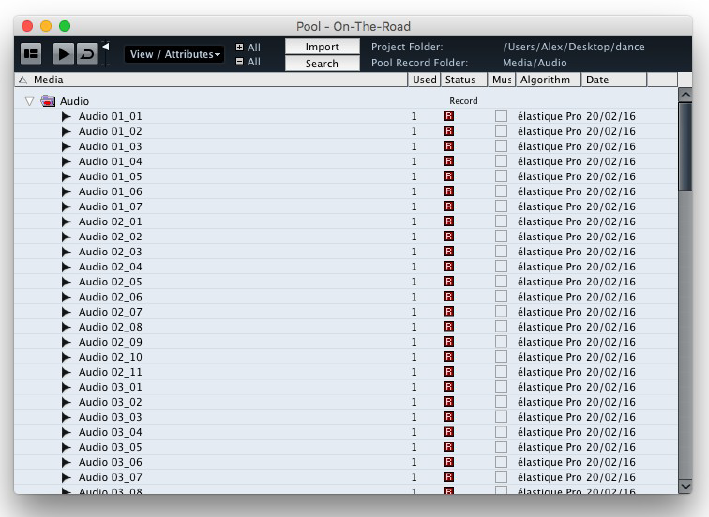709x517 pixels.
Task: Click the Record status icon of Audio 03_02
Action: pyautogui.click(x=449, y=402)
